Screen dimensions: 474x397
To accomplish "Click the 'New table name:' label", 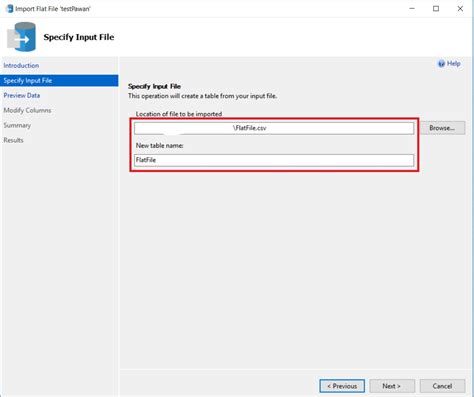I will (x=160, y=146).
